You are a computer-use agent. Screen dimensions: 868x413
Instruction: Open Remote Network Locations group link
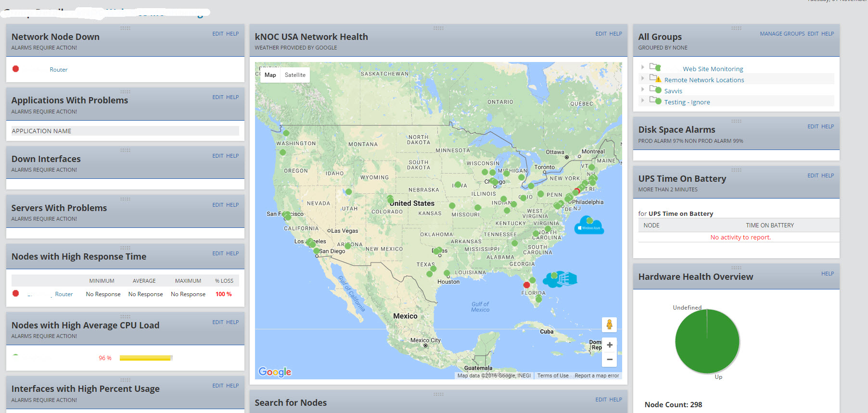[704, 80]
